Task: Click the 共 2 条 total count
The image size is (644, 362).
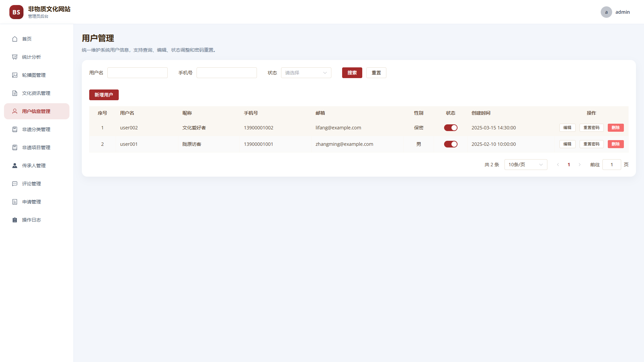Action: (x=492, y=165)
